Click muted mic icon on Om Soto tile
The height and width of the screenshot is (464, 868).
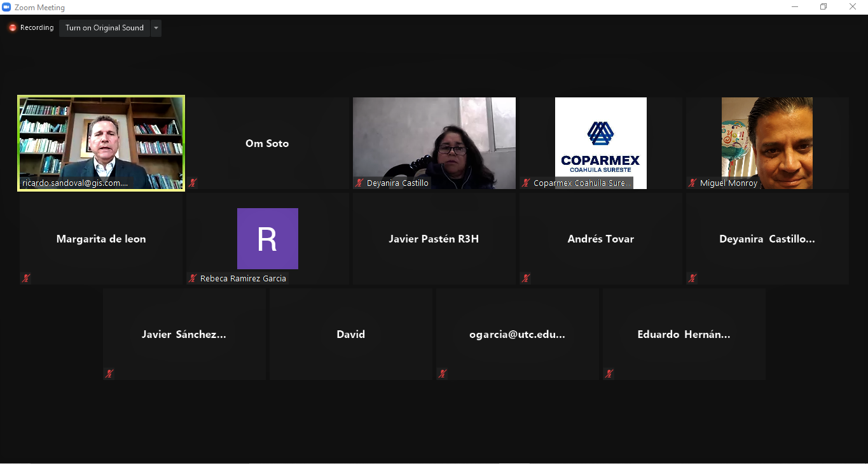(193, 183)
